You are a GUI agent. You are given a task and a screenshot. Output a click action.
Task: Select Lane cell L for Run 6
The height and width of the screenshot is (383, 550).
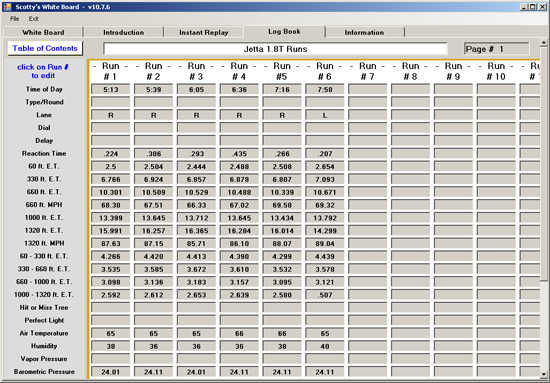coord(324,115)
